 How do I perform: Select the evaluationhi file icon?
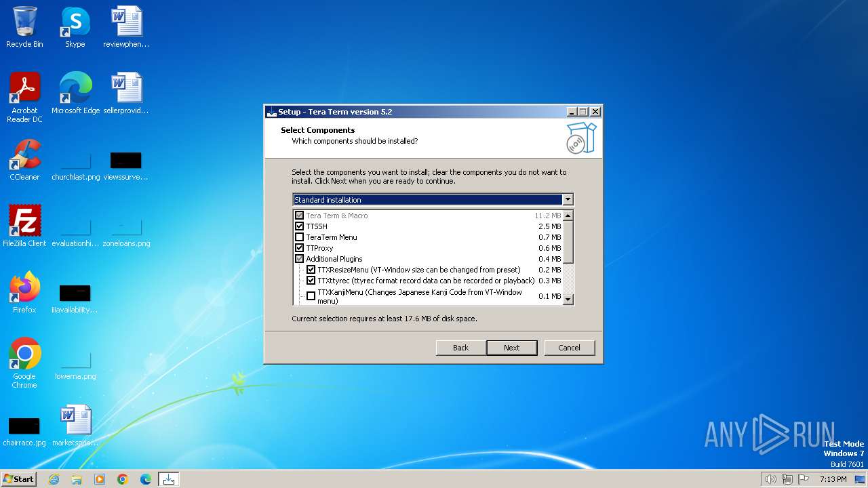click(75, 231)
